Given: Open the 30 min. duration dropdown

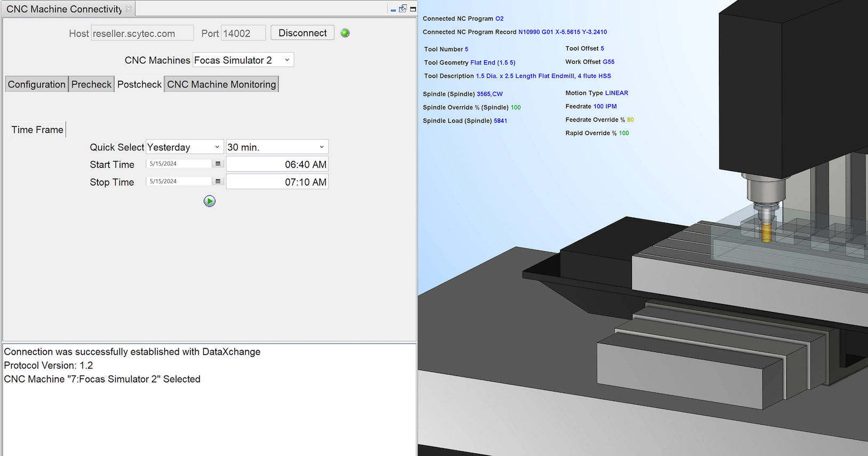Looking at the screenshot, I should (x=277, y=147).
